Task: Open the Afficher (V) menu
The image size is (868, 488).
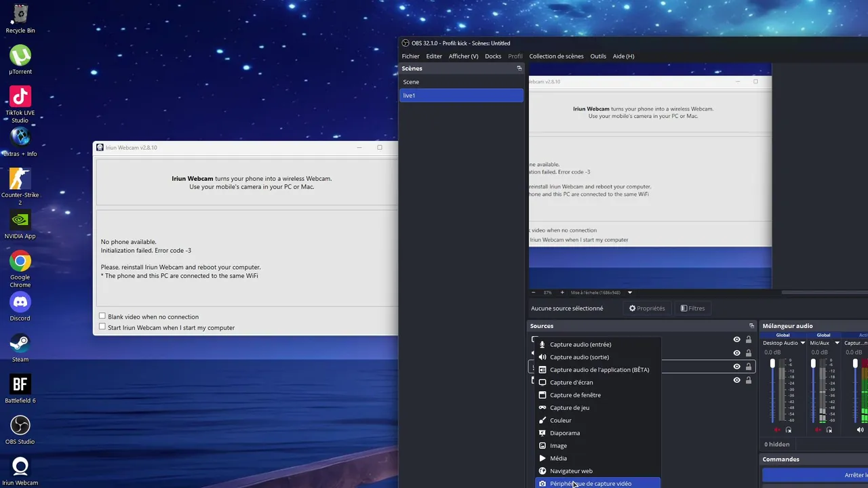Action: coord(463,56)
